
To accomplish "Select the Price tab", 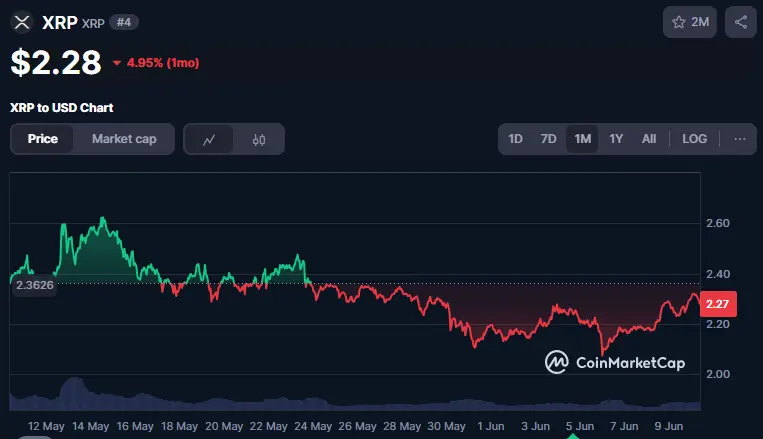I will pos(42,139).
